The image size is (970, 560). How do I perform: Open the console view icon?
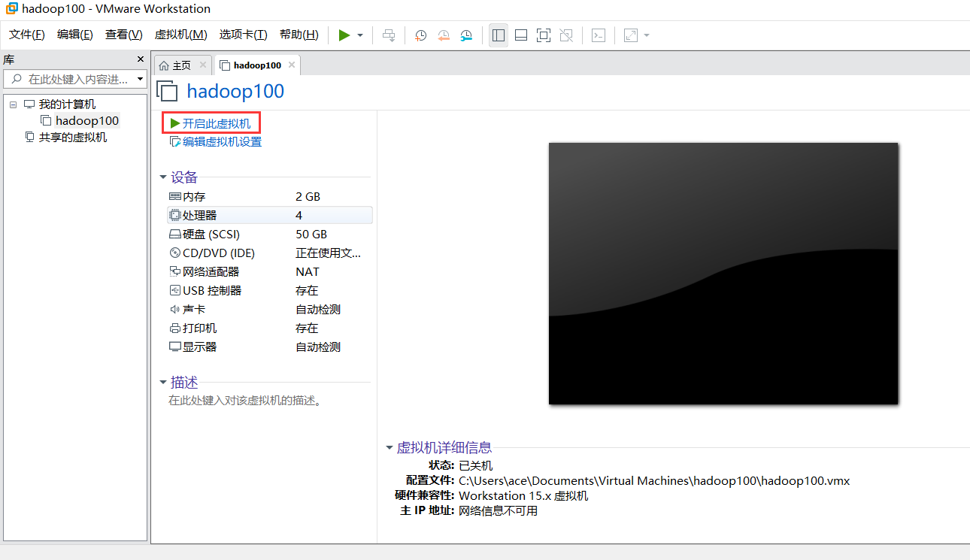599,35
